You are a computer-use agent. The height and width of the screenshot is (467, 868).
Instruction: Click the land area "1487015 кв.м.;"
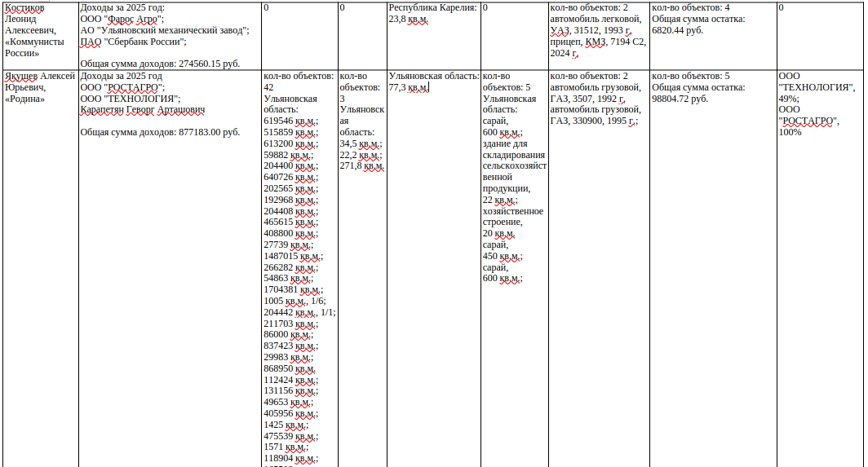pos(294,256)
